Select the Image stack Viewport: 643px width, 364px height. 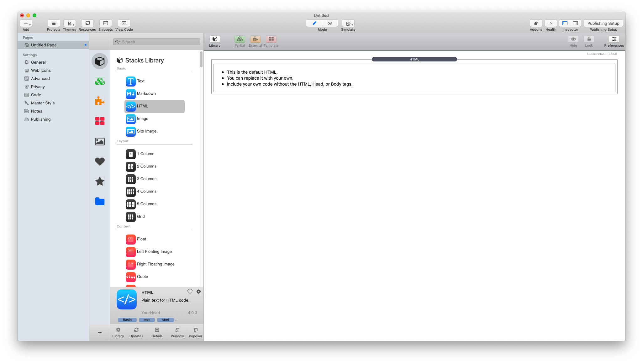point(155,119)
